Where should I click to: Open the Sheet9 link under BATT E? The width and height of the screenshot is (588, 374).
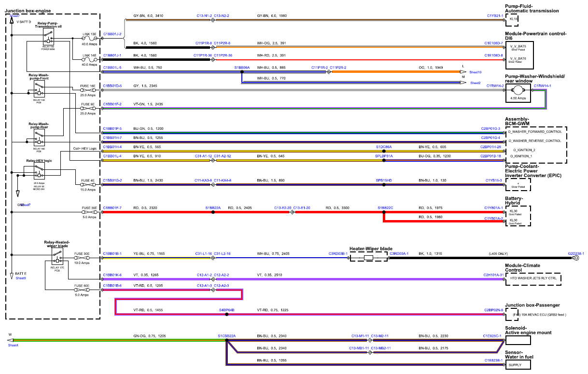20,278
